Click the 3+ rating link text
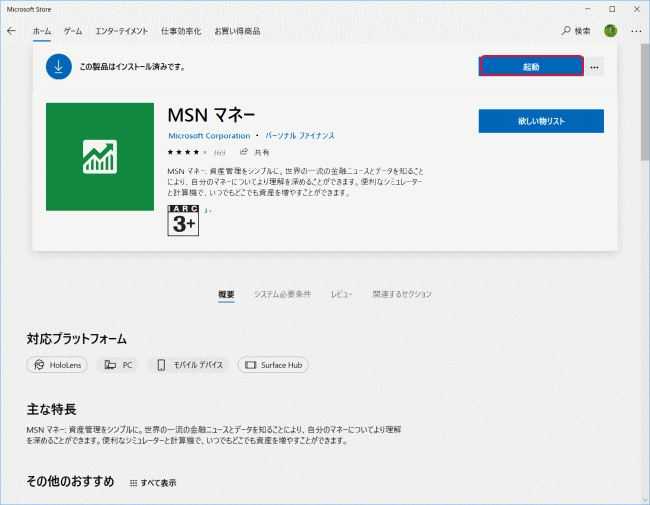Image resolution: width=650 pixels, height=505 pixels. coord(208,211)
